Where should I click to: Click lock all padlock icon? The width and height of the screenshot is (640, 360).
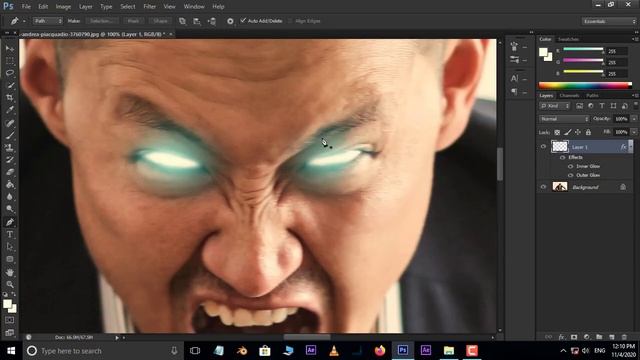[x=588, y=132]
